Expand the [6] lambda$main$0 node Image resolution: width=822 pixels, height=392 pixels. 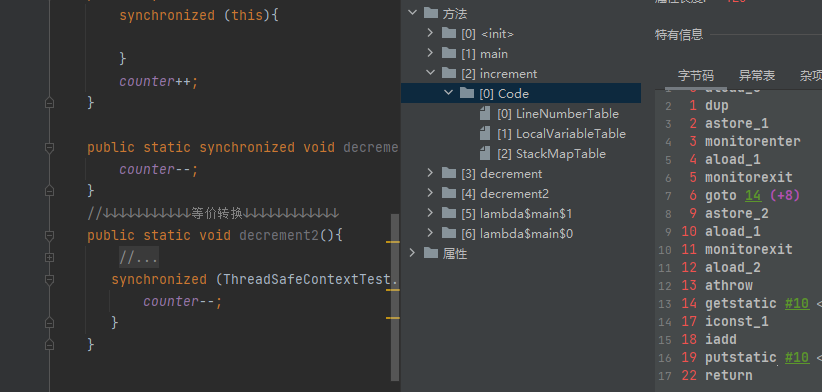[430, 233]
